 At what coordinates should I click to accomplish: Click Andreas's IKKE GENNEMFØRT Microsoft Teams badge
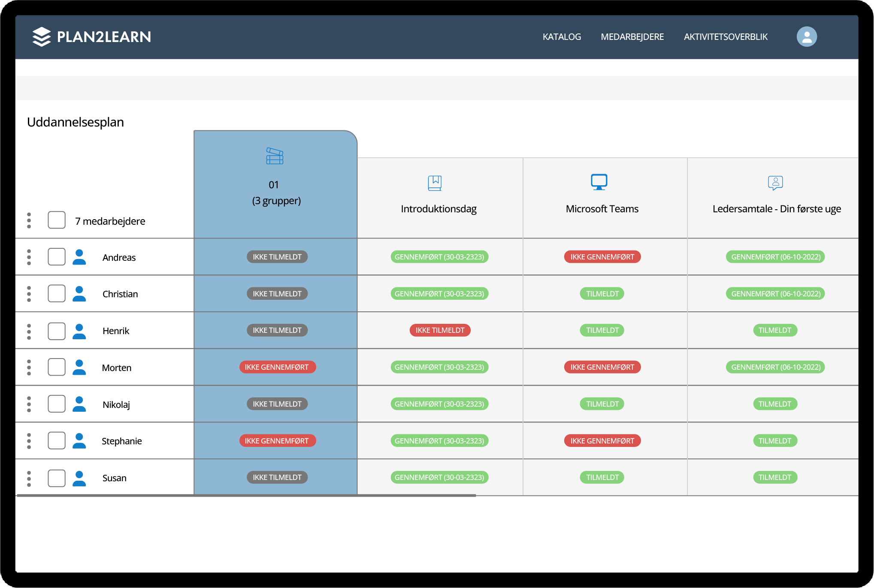click(x=602, y=257)
